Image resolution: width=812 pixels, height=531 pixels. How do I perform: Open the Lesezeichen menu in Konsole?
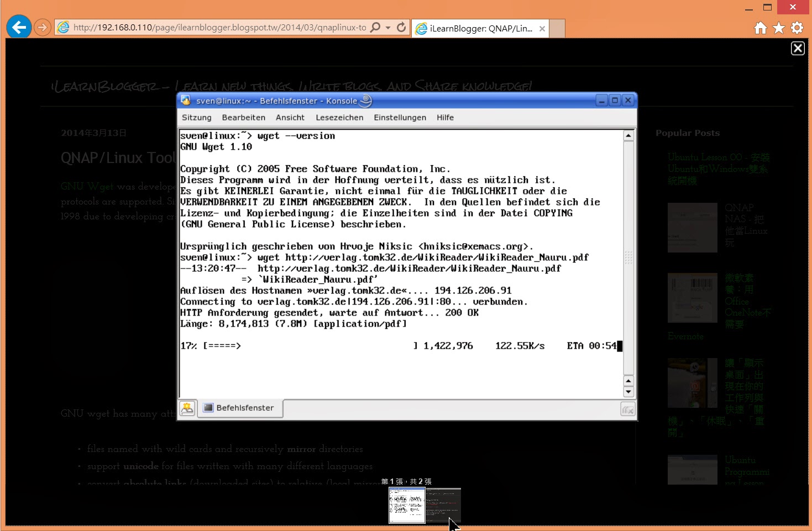[x=339, y=117]
